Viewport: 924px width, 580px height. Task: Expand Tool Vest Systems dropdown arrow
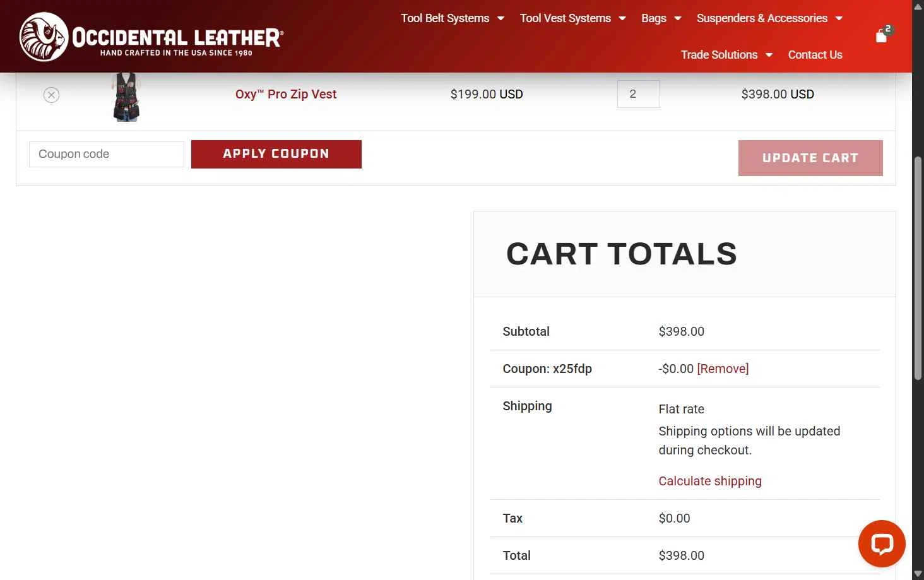[622, 18]
